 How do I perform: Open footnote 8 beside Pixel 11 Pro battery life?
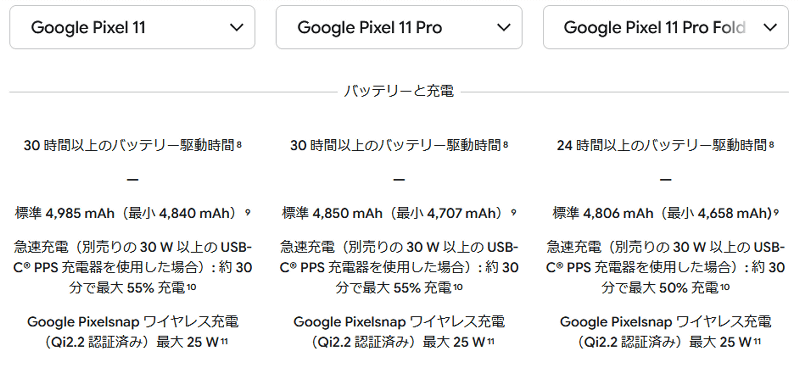506,144
